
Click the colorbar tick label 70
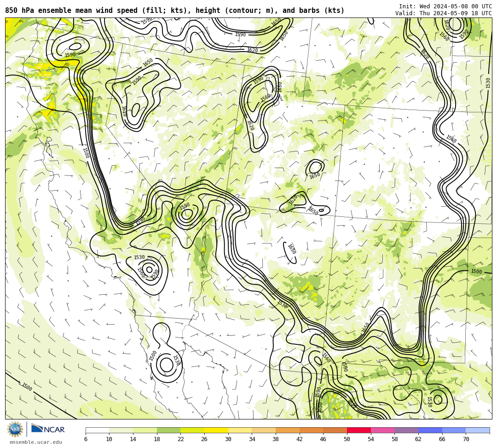coord(466,439)
